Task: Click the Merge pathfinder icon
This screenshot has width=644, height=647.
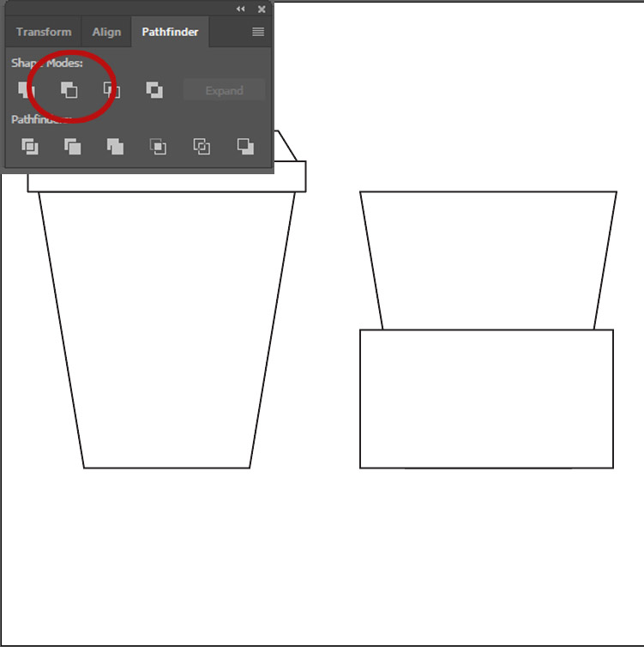Action: (x=115, y=147)
